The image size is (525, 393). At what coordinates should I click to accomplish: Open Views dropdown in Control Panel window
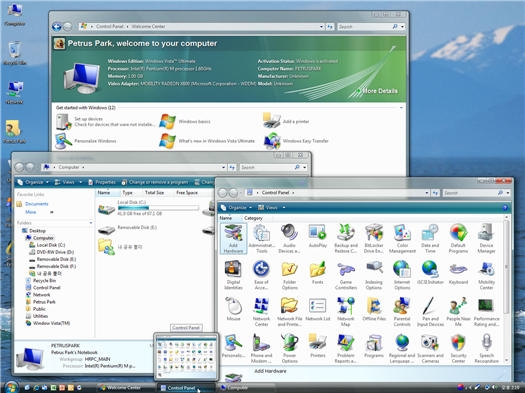click(271, 208)
